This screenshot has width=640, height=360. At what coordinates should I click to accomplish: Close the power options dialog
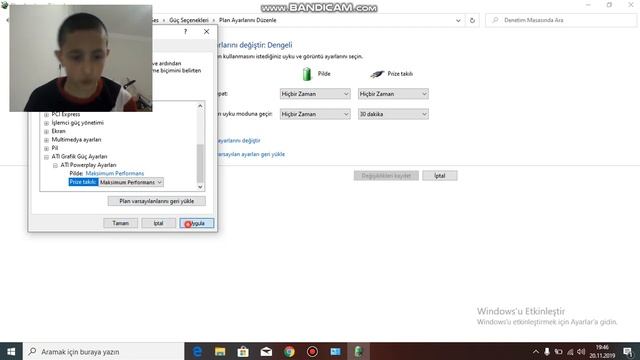coord(207,31)
